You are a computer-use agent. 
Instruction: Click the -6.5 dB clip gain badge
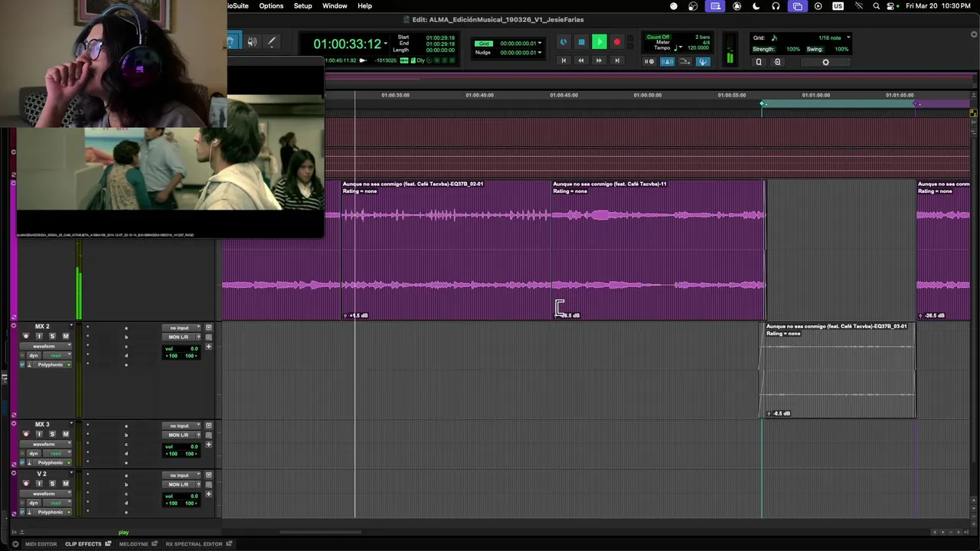[x=779, y=413]
